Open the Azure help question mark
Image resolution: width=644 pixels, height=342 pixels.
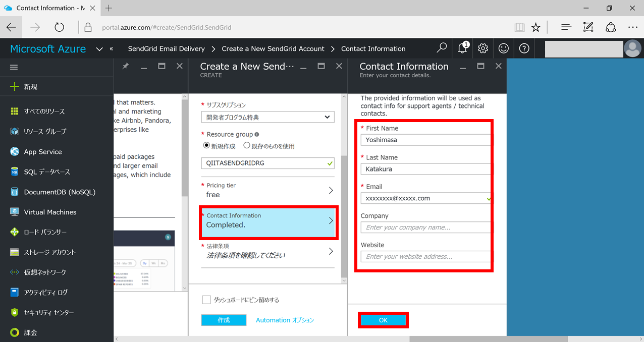(x=524, y=48)
